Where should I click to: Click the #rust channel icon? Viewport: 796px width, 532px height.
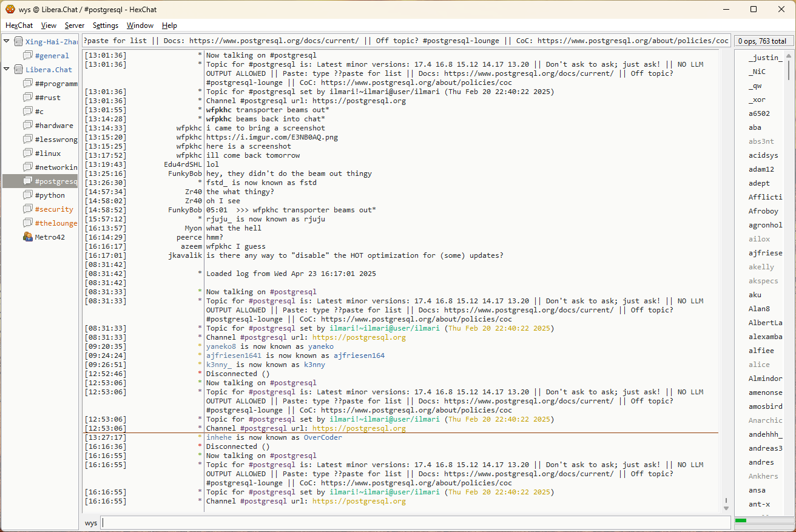(28, 98)
